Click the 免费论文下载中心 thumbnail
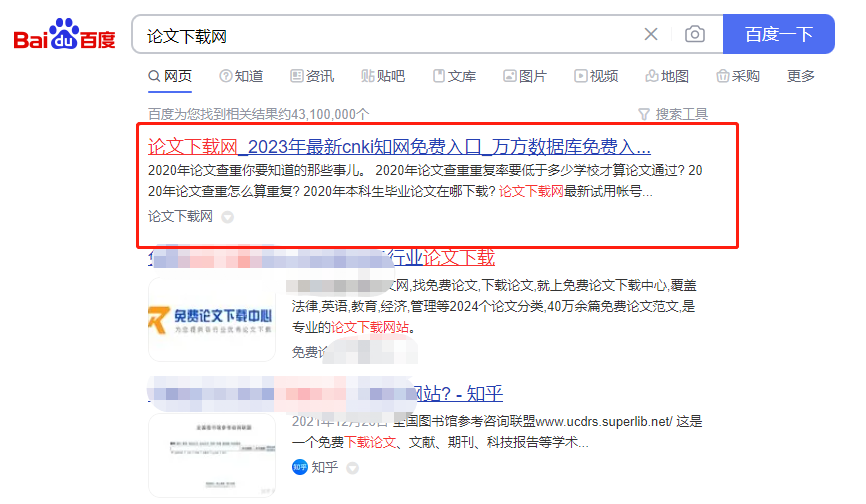The height and width of the screenshot is (504, 866). [x=212, y=320]
